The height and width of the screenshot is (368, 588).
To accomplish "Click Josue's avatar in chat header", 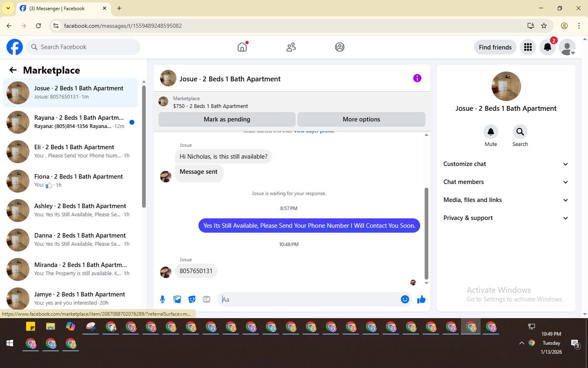I will 168,78.
